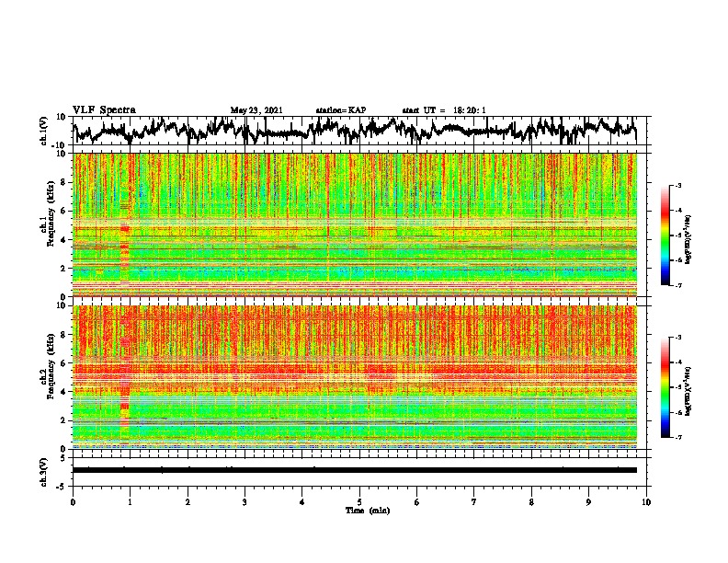Click the time axis tick label "5"
The image size is (728, 563).
[x=359, y=502]
